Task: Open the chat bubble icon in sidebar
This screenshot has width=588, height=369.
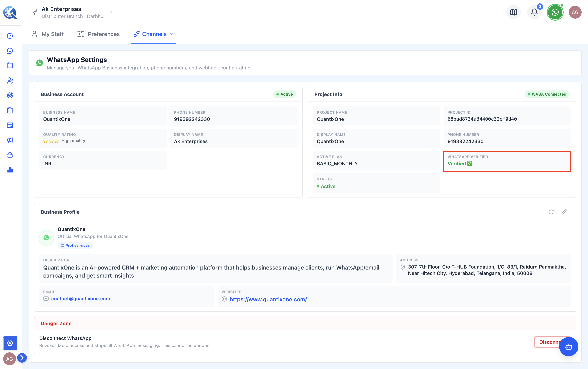Action: 10,51
